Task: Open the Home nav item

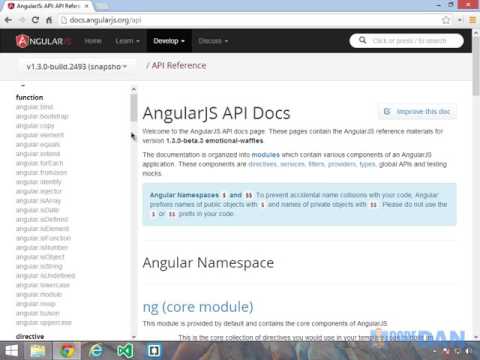Action: 93,41
